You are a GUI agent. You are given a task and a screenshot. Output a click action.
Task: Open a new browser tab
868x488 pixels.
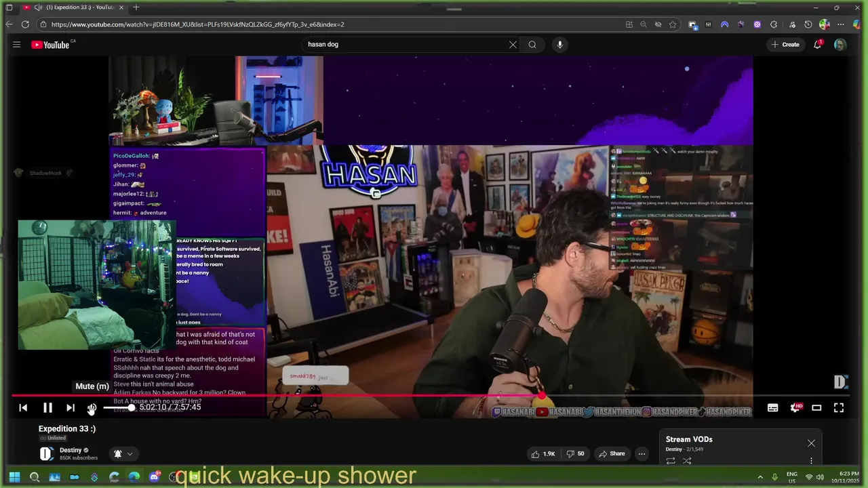(136, 7)
